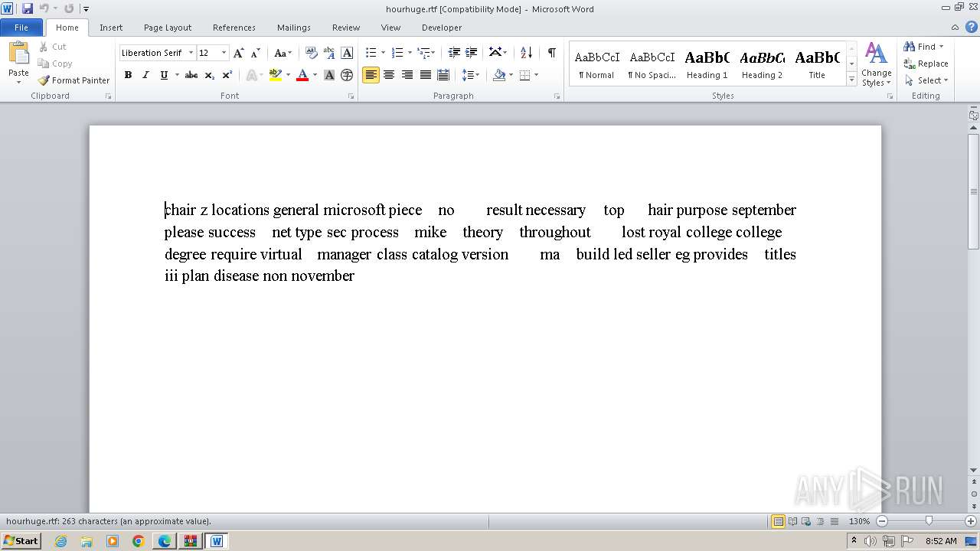
Task: Open font color dropdown arrow
Action: point(315,75)
